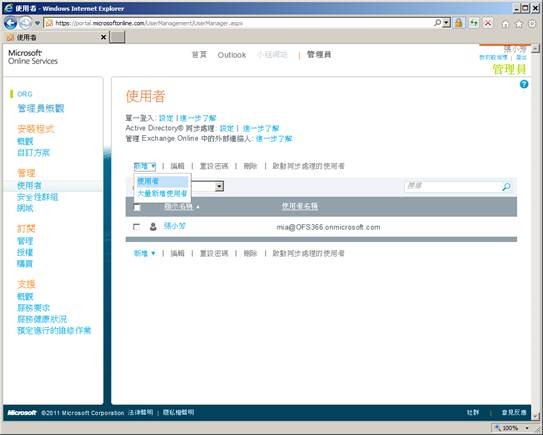Open 授權 under 訂閱 in sidebar

25,252
